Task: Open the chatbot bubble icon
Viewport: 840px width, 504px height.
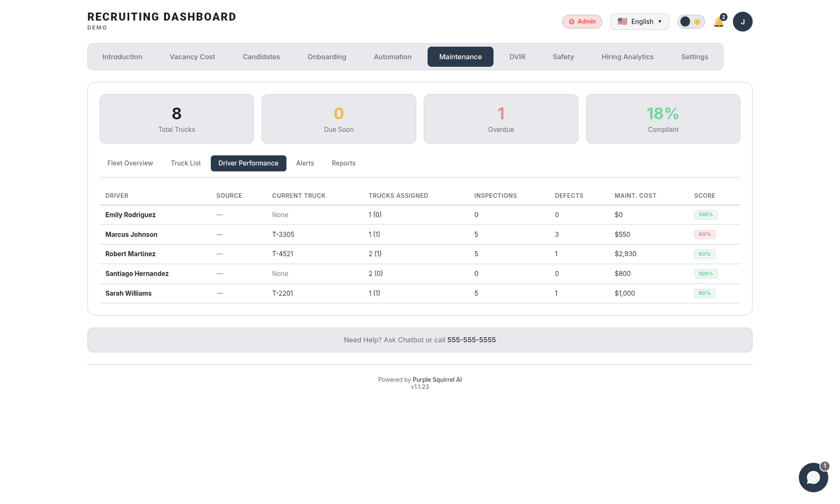Action: point(813,477)
